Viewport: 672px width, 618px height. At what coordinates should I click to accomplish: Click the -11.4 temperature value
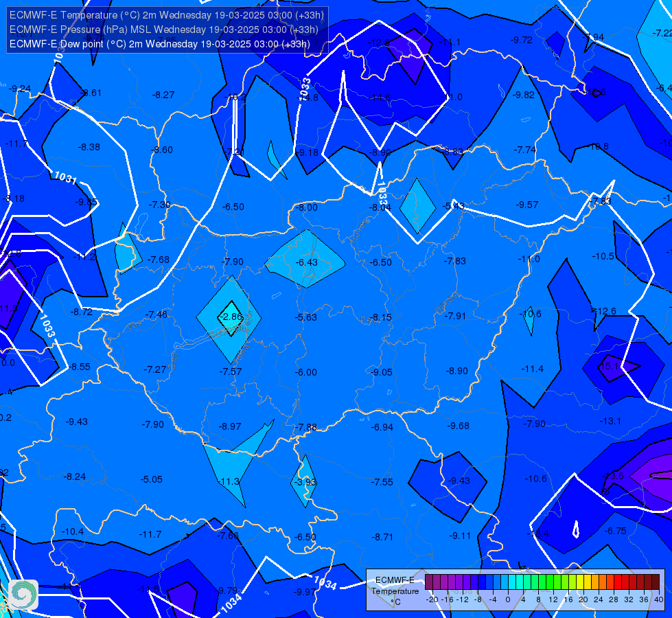532,369
